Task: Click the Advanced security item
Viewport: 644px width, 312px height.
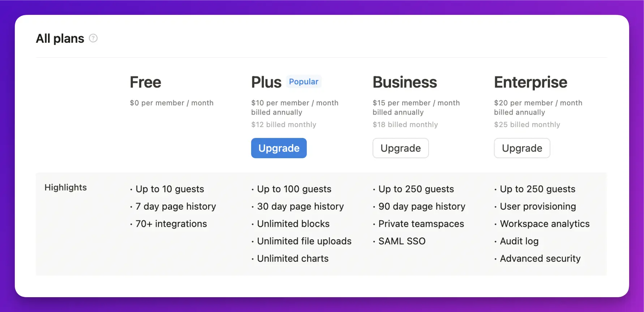Action: pyautogui.click(x=540, y=258)
